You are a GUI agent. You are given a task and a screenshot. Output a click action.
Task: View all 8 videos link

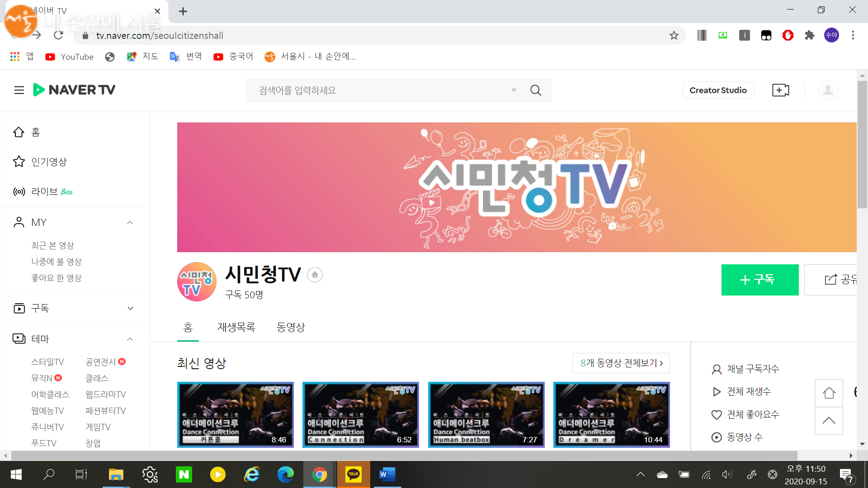coord(621,363)
